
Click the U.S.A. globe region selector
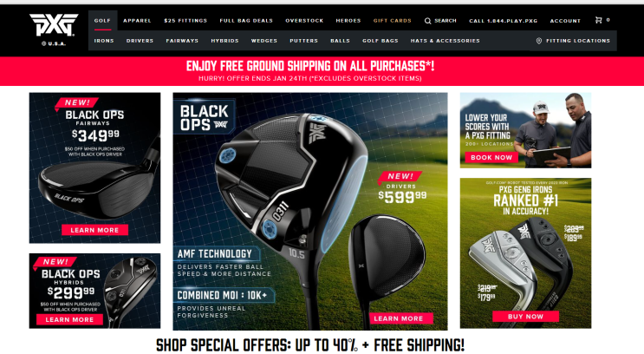54,43
